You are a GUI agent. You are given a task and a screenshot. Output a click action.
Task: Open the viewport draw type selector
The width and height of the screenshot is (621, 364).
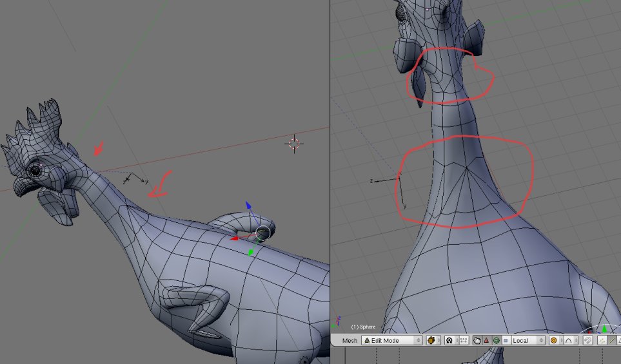[434, 340]
